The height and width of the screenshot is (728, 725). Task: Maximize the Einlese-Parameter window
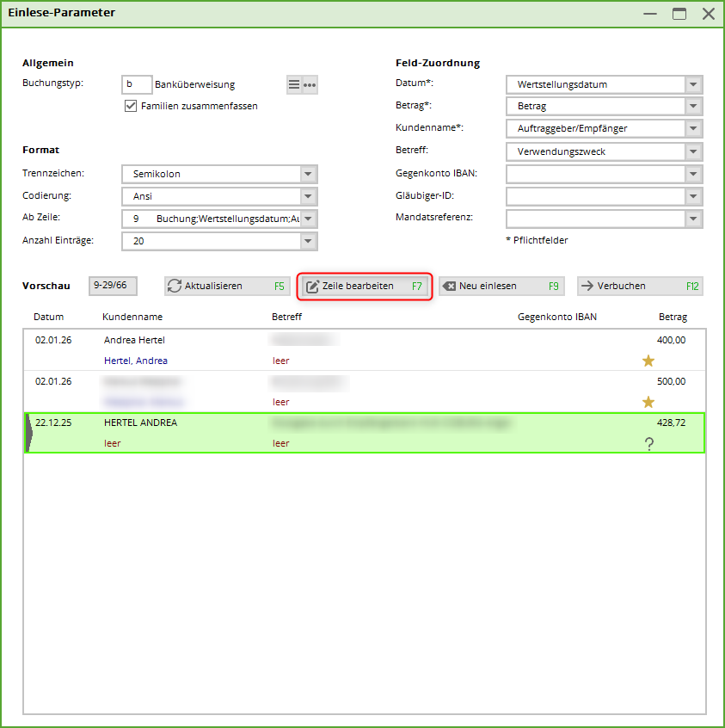coord(679,14)
